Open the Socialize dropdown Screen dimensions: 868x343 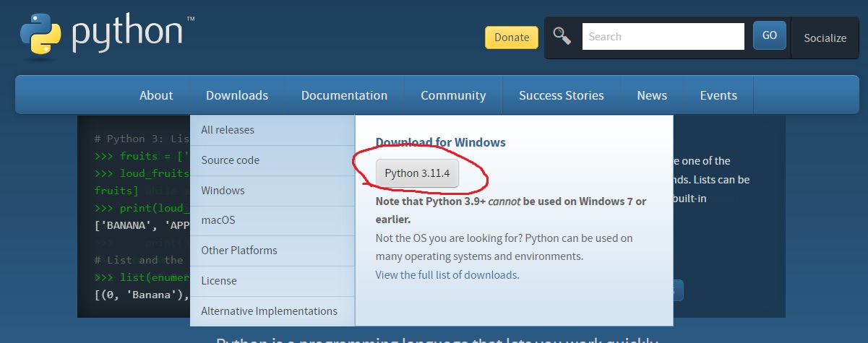[x=825, y=38]
